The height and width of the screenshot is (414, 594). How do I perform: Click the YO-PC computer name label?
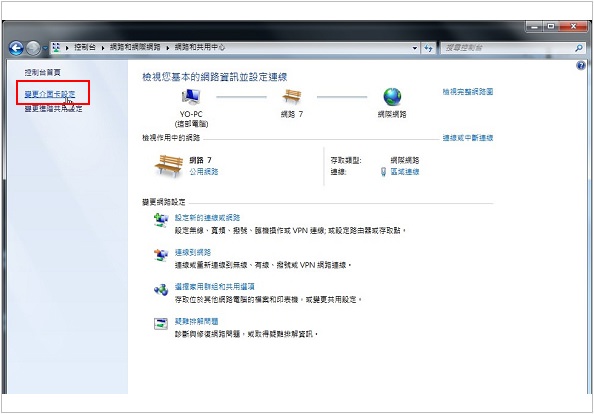pos(191,114)
